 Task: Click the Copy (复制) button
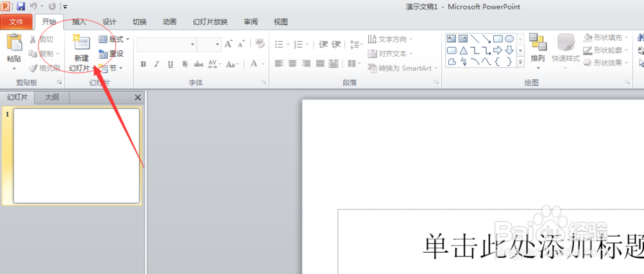point(44,54)
